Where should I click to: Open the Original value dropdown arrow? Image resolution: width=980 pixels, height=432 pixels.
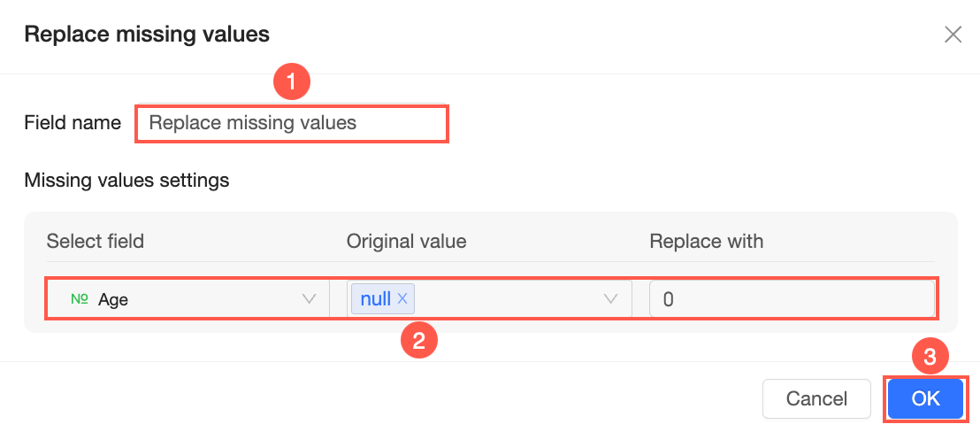tap(610, 299)
